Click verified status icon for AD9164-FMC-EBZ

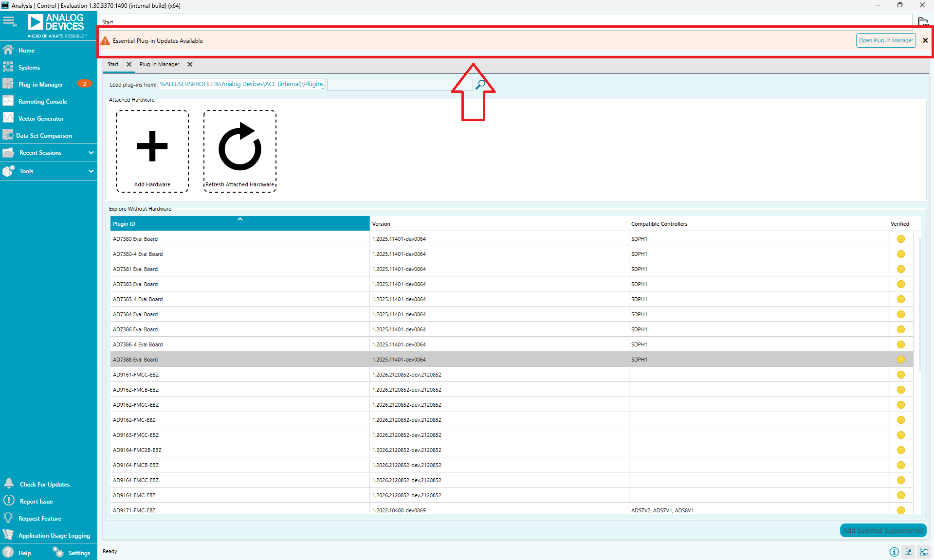pyautogui.click(x=900, y=495)
